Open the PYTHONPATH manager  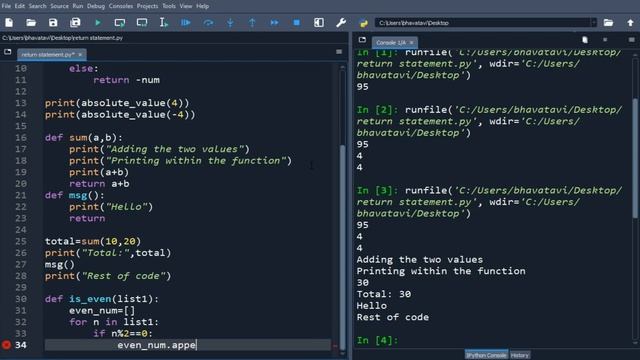363,23
